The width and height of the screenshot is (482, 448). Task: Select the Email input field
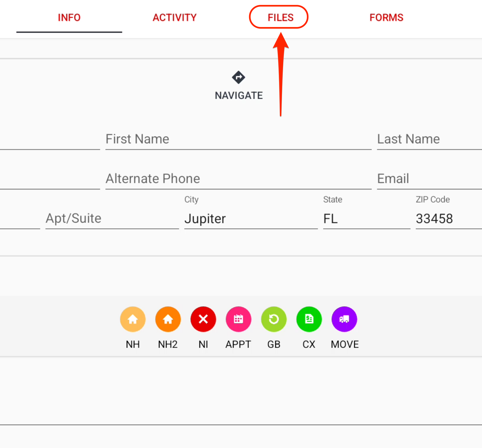pos(429,179)
